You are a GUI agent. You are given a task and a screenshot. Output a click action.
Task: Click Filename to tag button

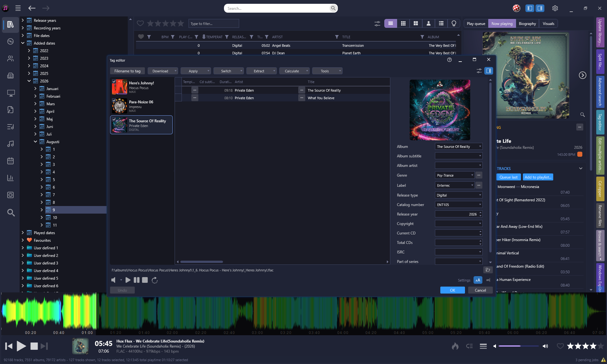point(127,71)
